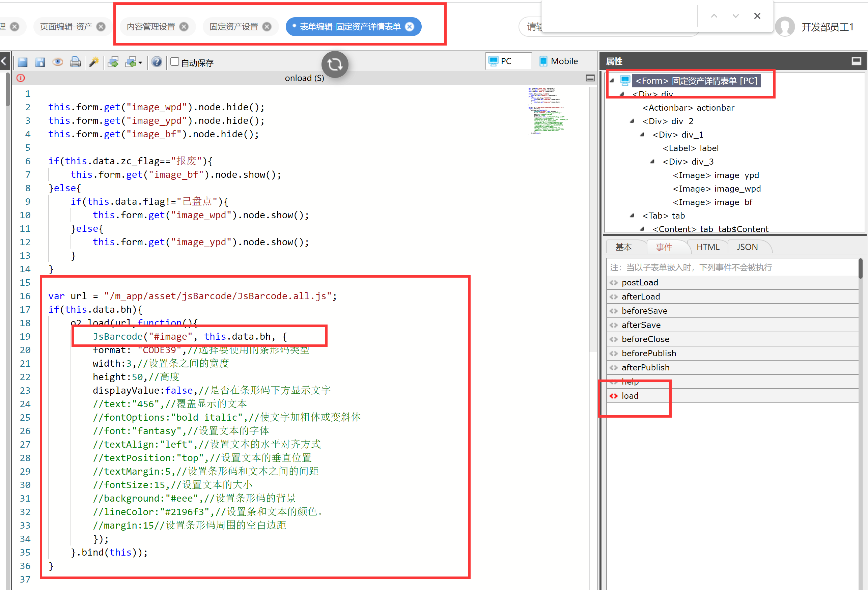The width and height of the screenshot is (868, 590).
Task: Click the red info icon above code
Action: [x=21, y=78]
